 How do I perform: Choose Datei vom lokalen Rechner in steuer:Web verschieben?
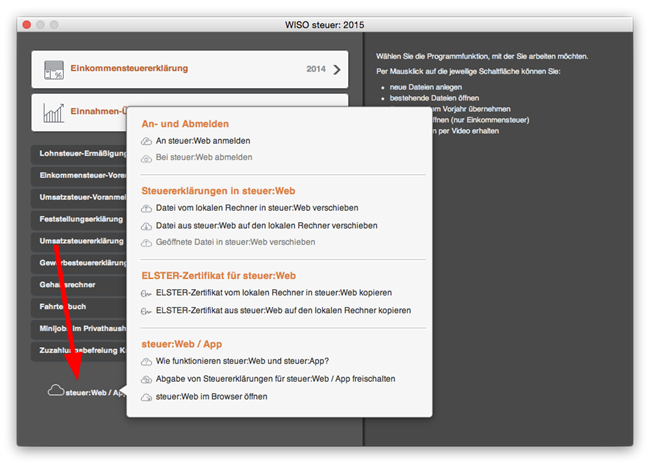click(257, 208)
